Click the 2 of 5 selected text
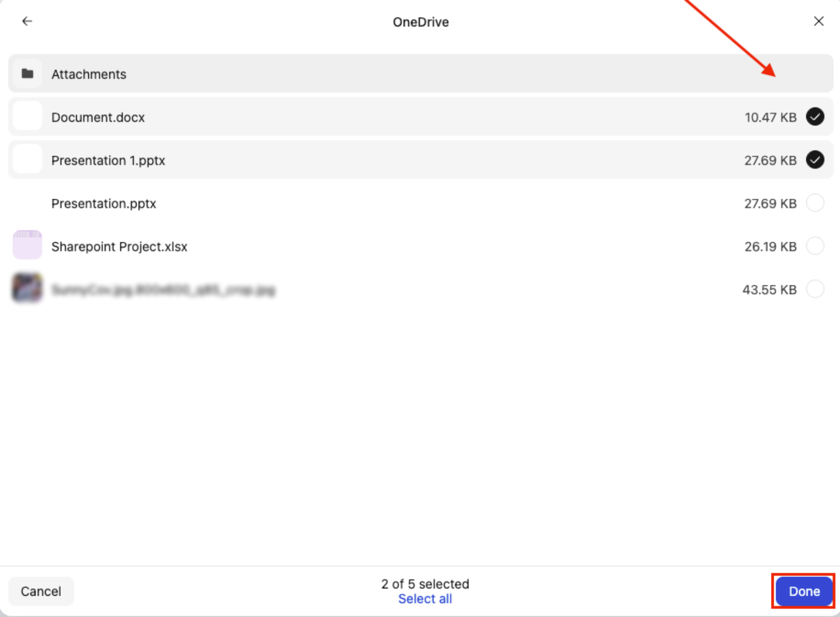This screenshot has width=840, height=617. (x=425, y=584)
